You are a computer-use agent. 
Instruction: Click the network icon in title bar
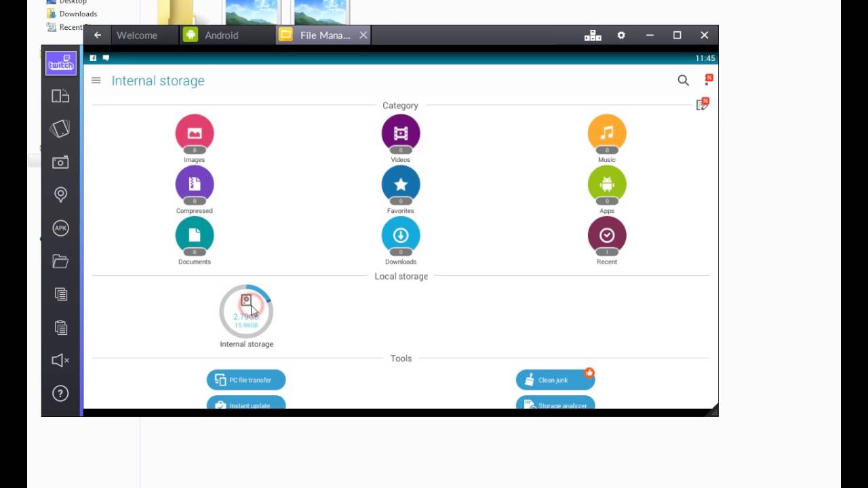593,35
